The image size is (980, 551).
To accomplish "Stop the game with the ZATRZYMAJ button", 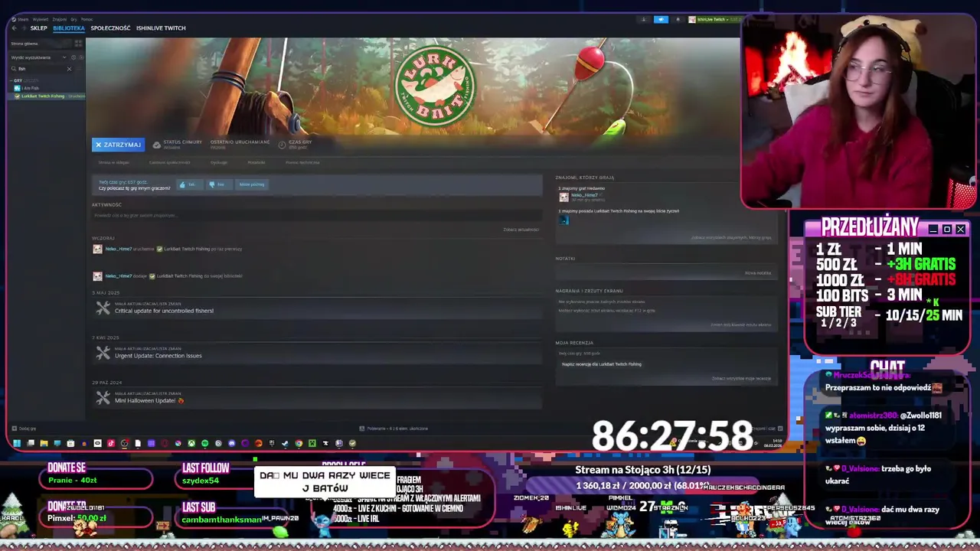I will 118,145.
